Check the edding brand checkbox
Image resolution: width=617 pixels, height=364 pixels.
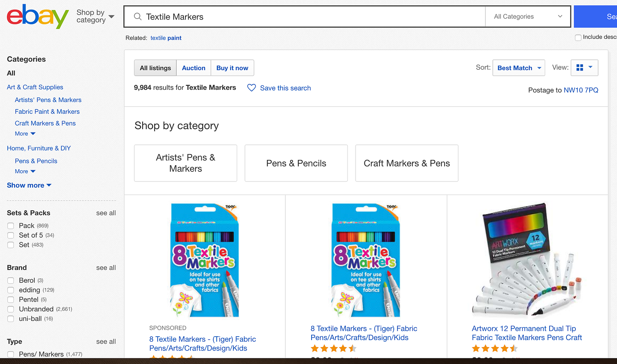[x=11, y=290]
